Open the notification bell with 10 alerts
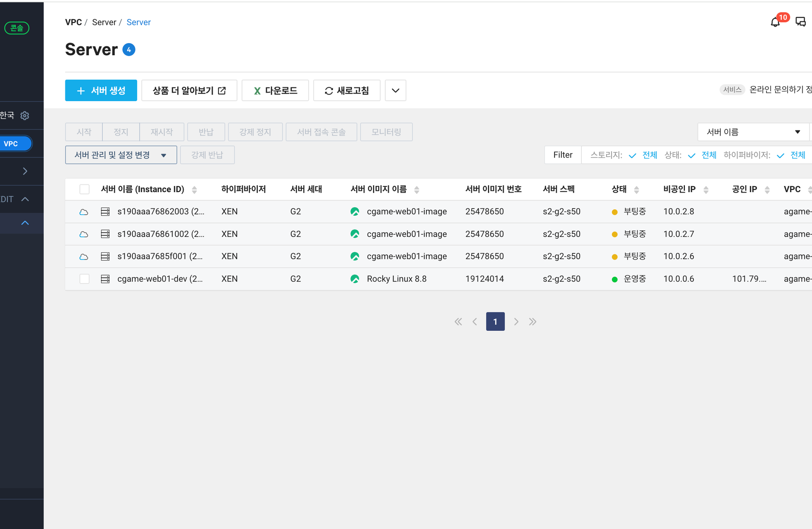Image resolution: width=812 pixels, height=529 pixels. [775, 22]
